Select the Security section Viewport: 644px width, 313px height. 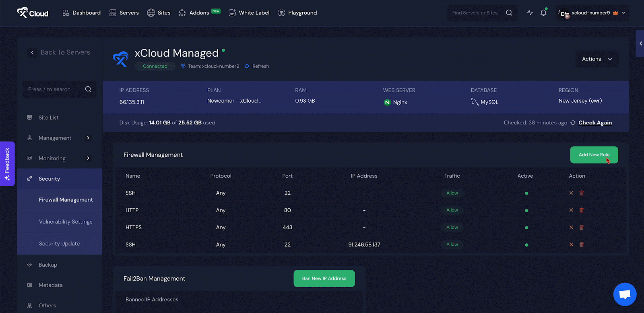point(59,179)
